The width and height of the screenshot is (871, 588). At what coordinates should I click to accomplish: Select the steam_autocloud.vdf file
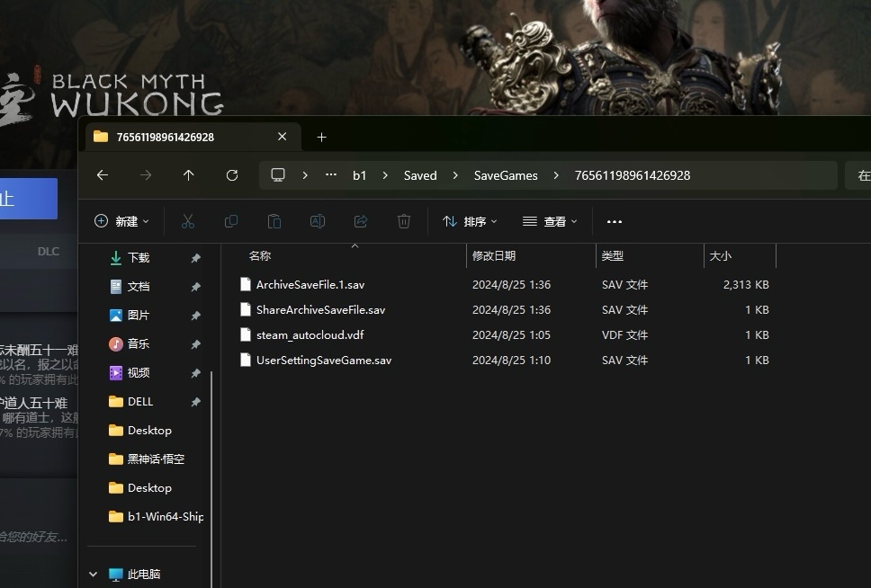click(x=310, y=334)
